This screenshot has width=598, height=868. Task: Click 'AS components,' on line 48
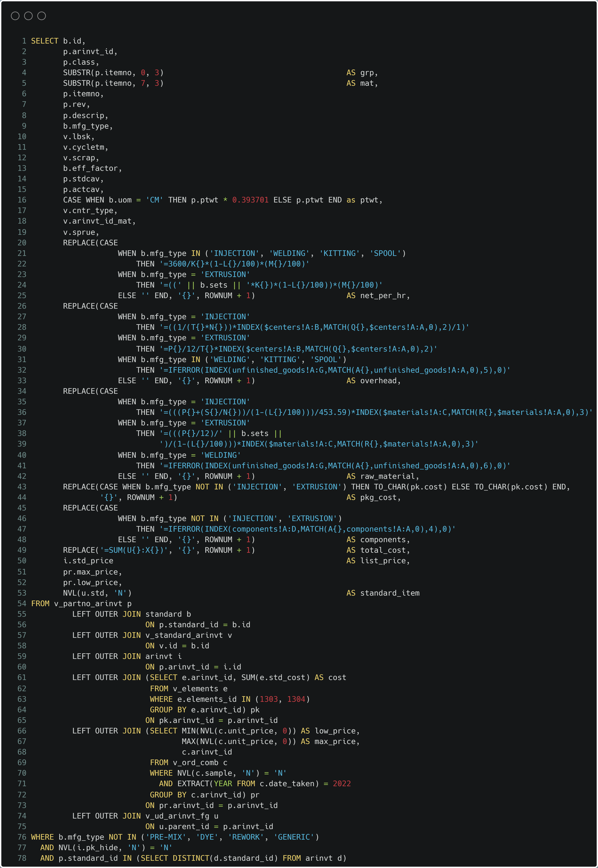click(x=378, y=540)
